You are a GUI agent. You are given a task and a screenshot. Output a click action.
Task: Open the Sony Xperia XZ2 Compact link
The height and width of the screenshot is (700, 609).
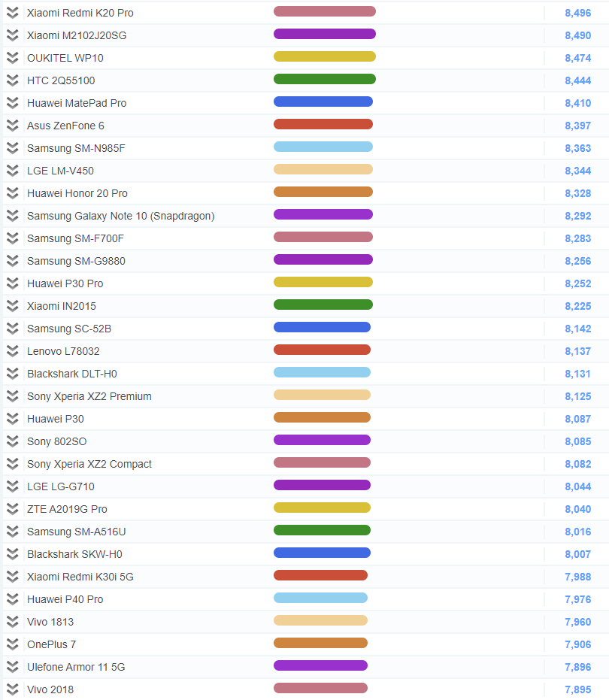tap(89, 464)
